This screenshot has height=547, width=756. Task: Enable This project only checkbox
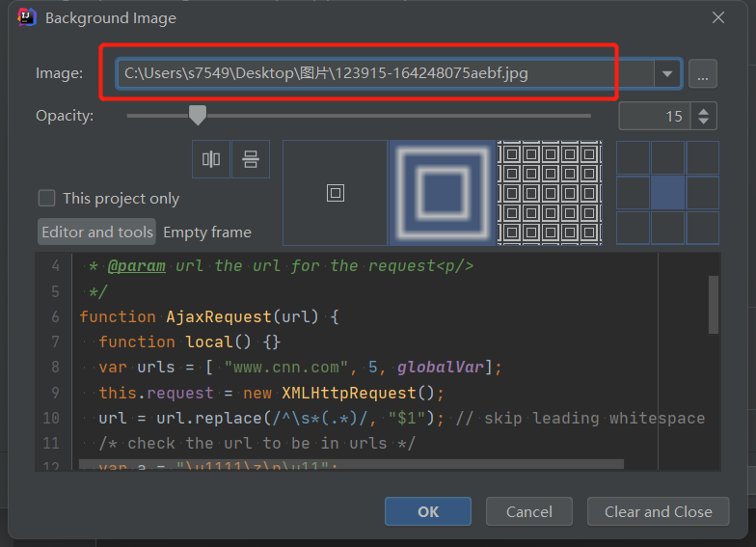(46, 199)
